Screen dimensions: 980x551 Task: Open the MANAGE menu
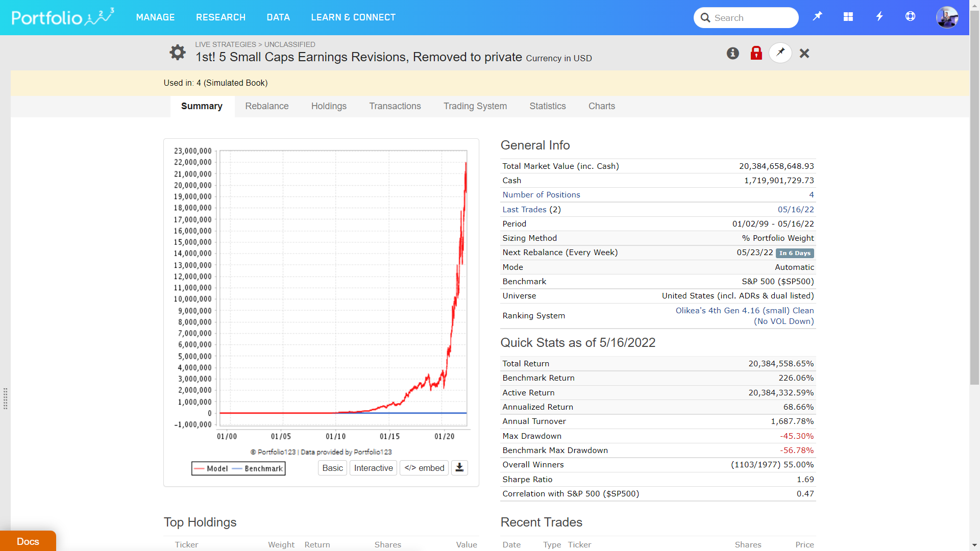[x=155, y=17]
